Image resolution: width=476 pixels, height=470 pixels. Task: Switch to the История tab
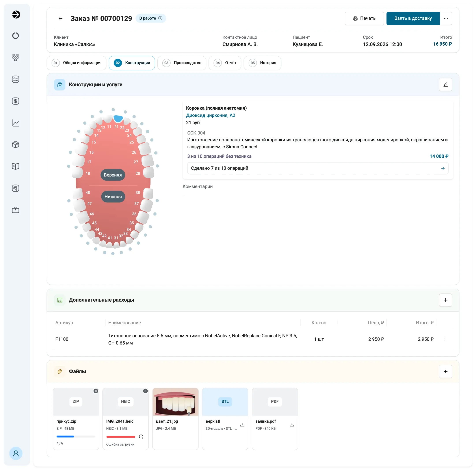coord(262,63)
